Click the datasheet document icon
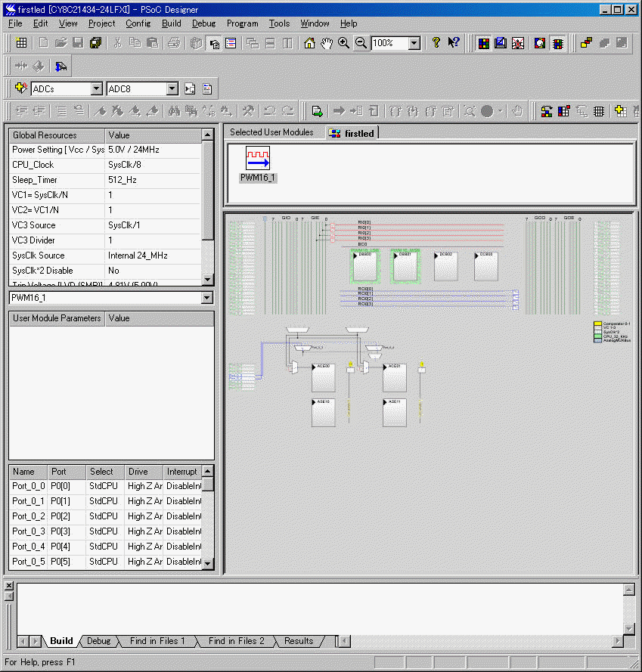642x672 pixels. tap(207, 88)
